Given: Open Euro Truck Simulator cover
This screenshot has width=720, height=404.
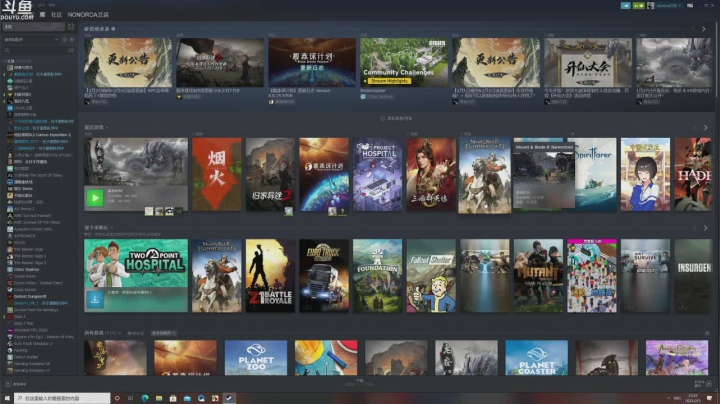Looking at the screenshot, I should pyautogui.click(x=324, y=275).
